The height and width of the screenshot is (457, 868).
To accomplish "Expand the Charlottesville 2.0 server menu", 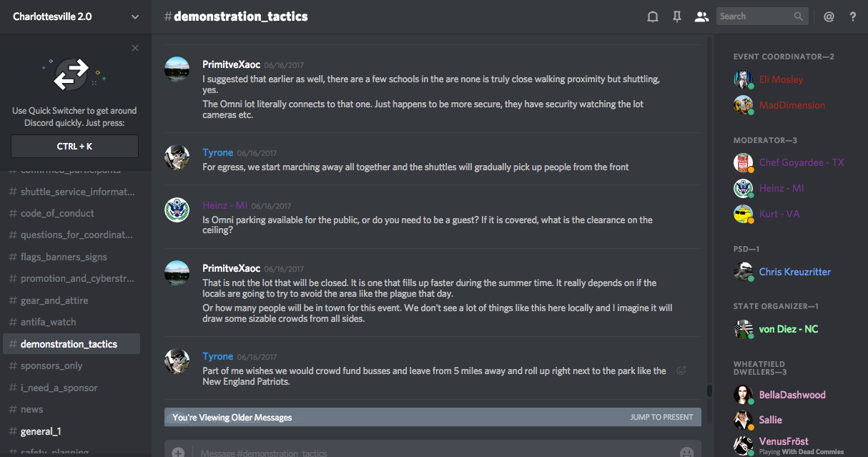I will [135, 16].
